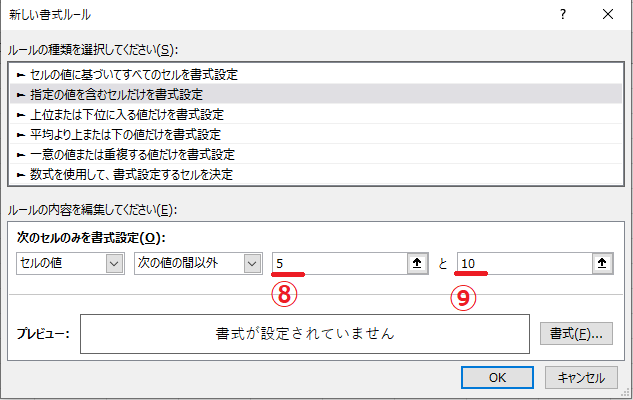Screen dimensions: 633x400
Task: Choose 上位または下位に入る値だけを書式設定 rule
Action: tap(316, 114)
